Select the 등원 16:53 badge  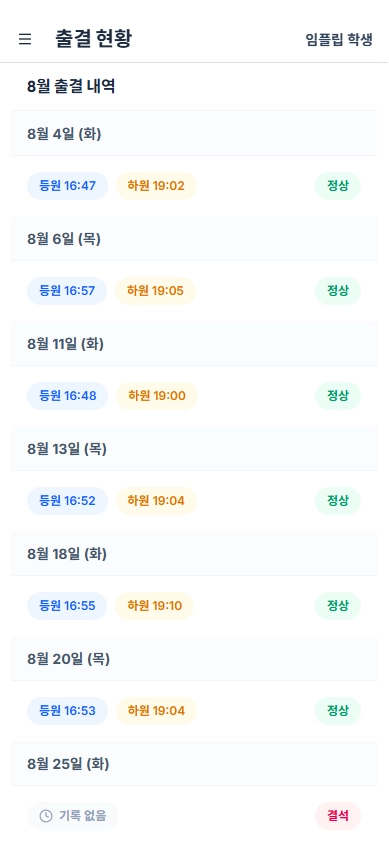(x=68, y=711)
